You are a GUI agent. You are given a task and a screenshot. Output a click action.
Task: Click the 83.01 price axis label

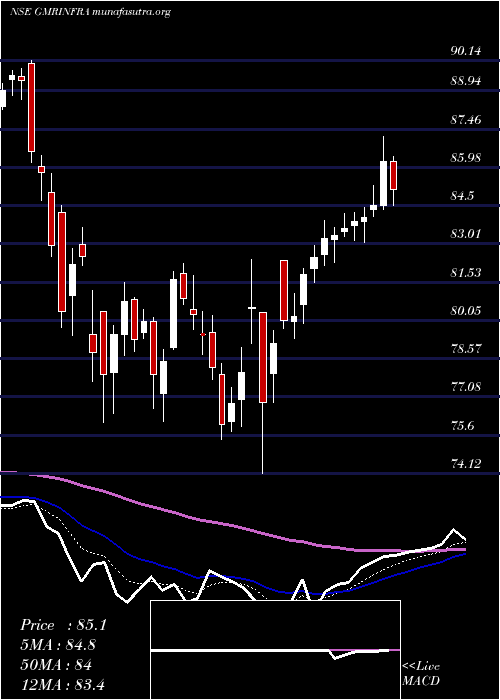coord(466,233)
